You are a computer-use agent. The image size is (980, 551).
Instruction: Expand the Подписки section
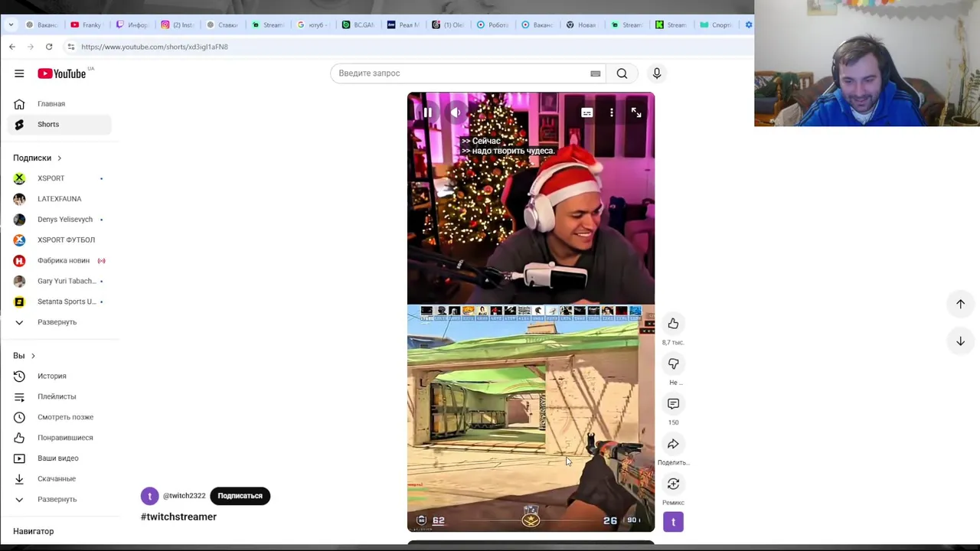(x=37, y=158)
